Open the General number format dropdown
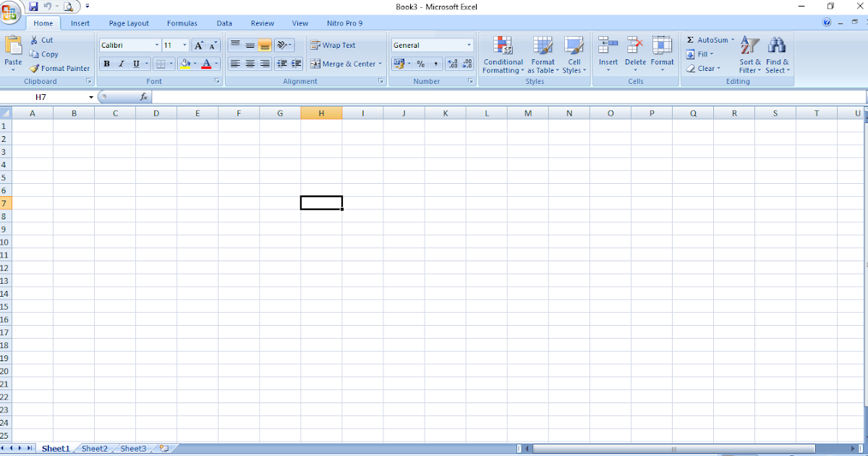The image size is (868, 456). pos(468,44)
